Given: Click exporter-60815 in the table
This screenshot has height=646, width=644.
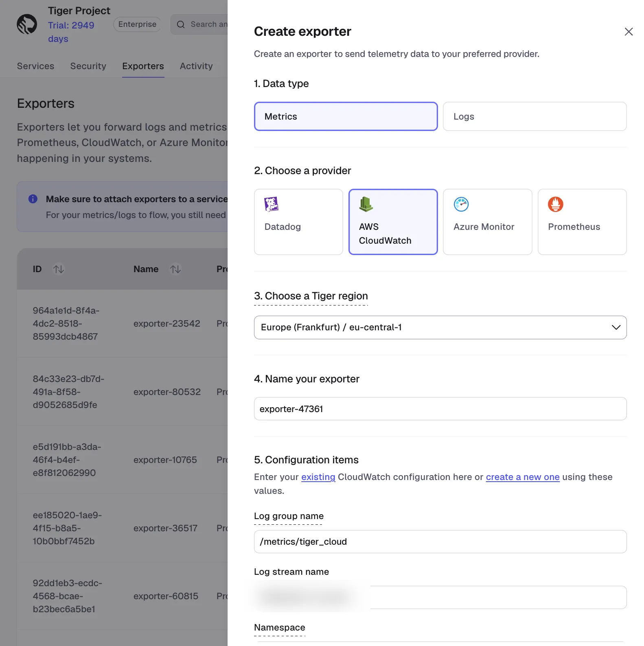Looking at the screenshot, I should [166, 596].
